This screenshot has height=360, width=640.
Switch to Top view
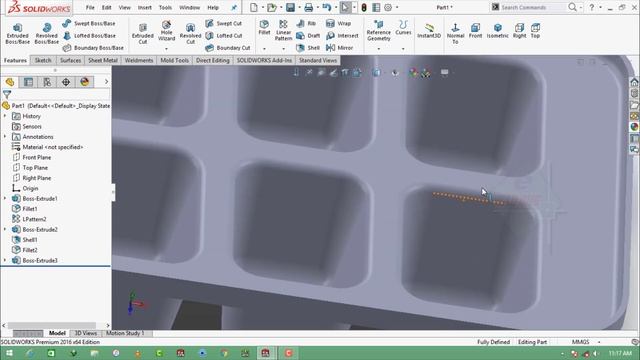coord(535,31)
